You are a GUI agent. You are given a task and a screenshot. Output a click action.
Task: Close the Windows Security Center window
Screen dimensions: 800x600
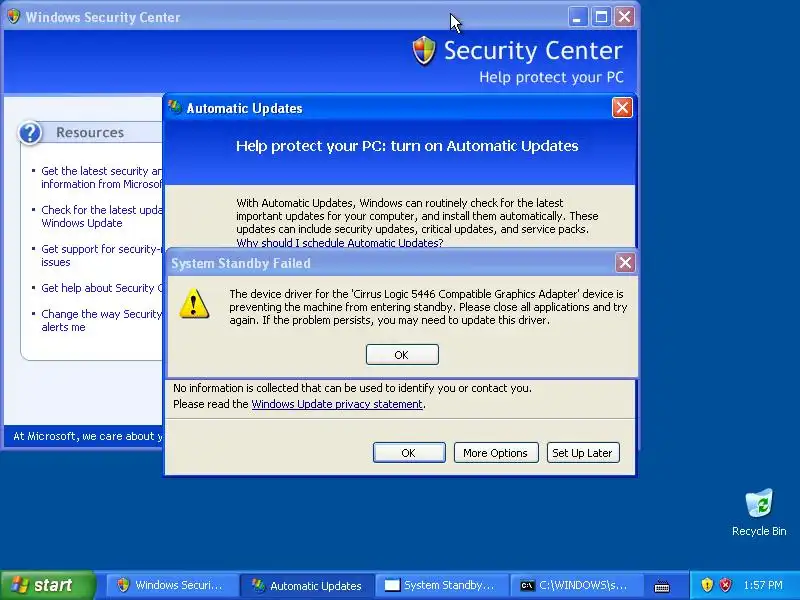tap(624, 17)
